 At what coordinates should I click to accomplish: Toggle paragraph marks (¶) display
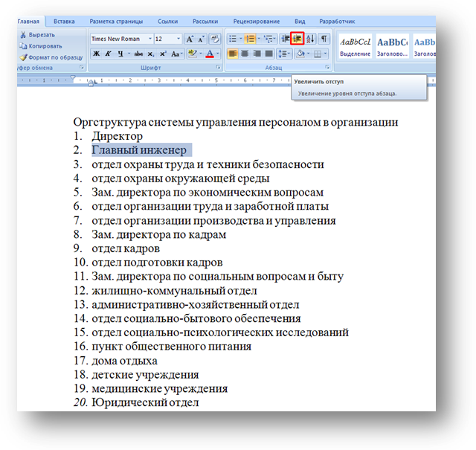click(324, 39)
